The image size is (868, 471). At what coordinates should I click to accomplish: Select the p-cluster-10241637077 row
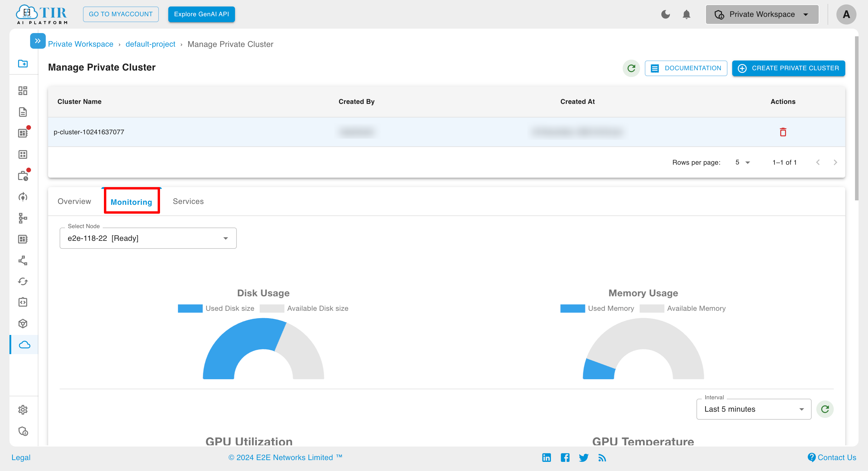[x=446, y=132]
